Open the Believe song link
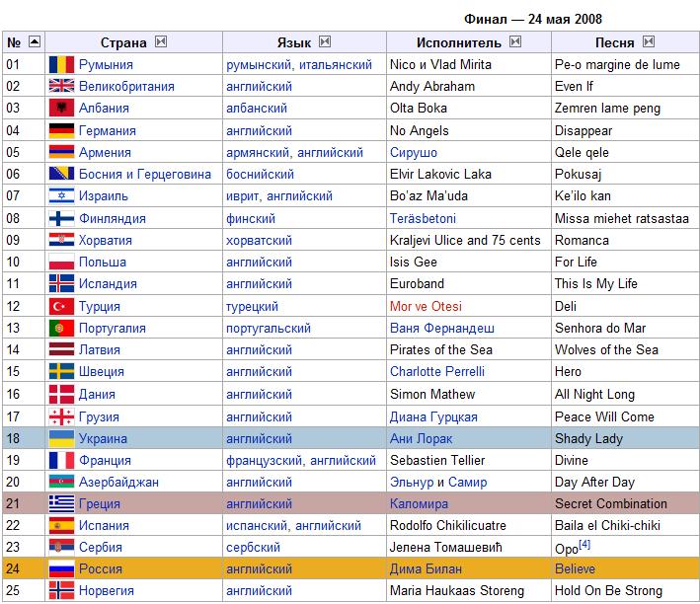The width and height of the screenshot is (700, 604). click(x=575, y=569)
